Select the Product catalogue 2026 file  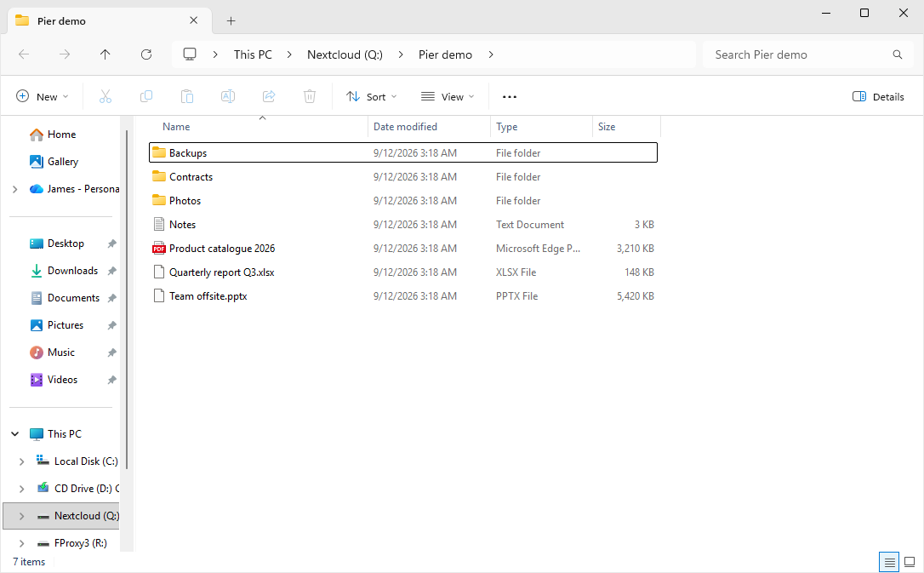coord(403,249)
